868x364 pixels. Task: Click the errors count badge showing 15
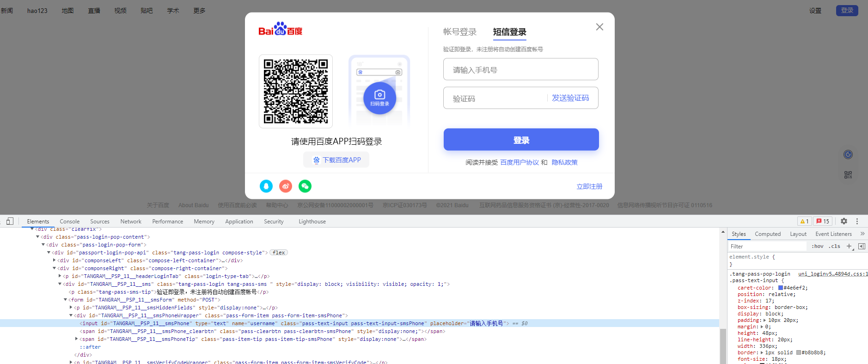coord(823,221)
